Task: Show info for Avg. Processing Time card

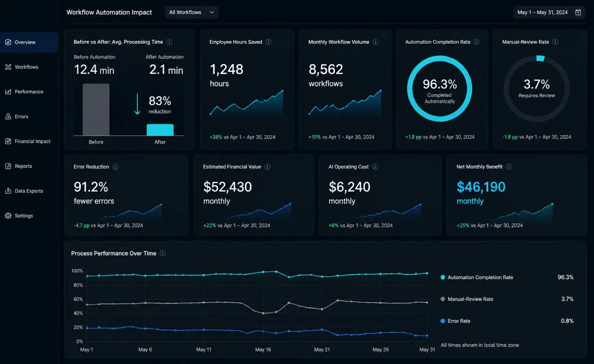Action: tap(169, 42)
